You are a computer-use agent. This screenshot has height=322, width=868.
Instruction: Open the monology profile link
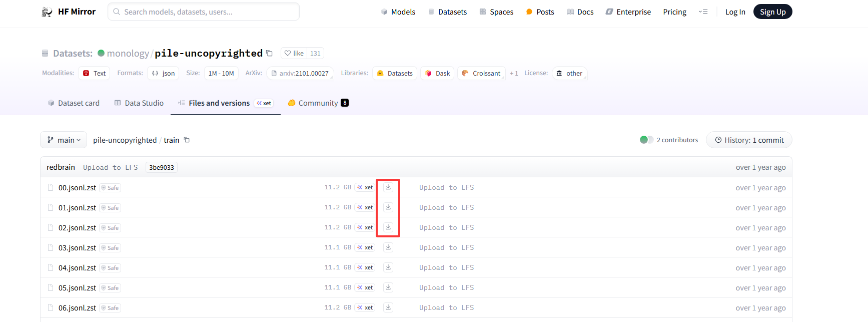(128, 53)
